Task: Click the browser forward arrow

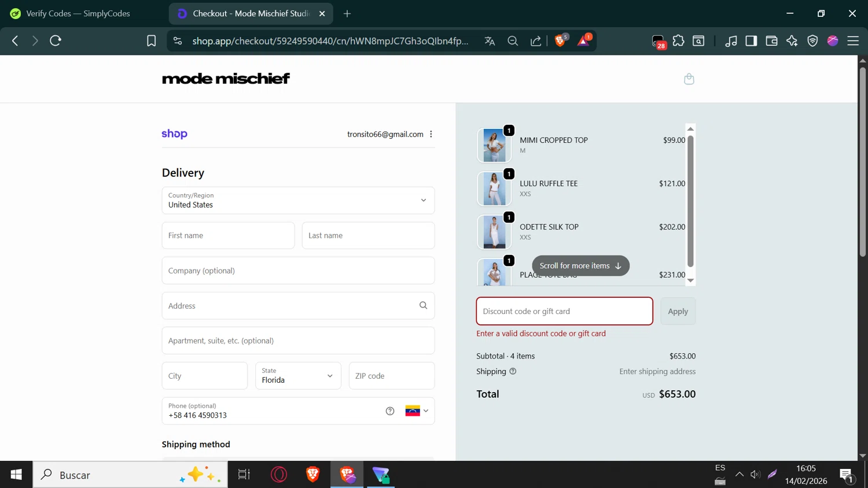Action: click(x=35, y=40)
